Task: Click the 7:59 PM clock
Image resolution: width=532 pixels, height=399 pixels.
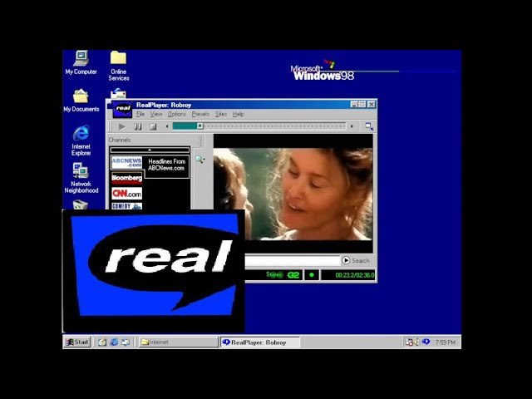Action: pyautogui.click(x=446, y=342)
